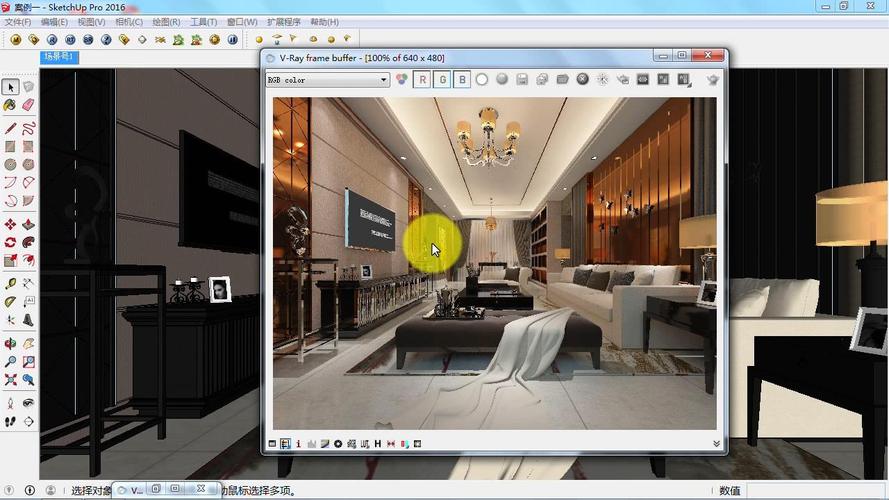Open the 扩展程序 extensions menu
889x500 pixels.
(x=283, y=22)
